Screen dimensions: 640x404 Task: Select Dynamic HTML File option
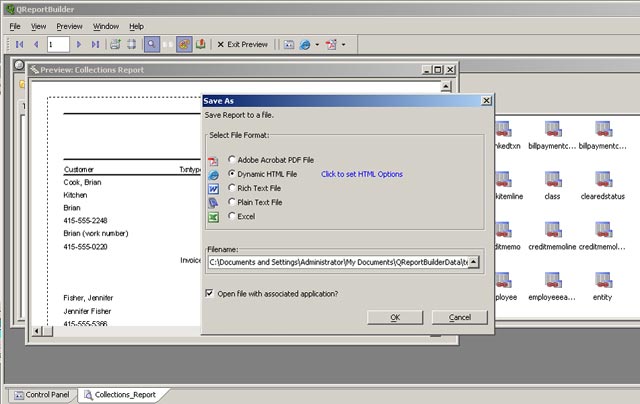pos(262,174)
